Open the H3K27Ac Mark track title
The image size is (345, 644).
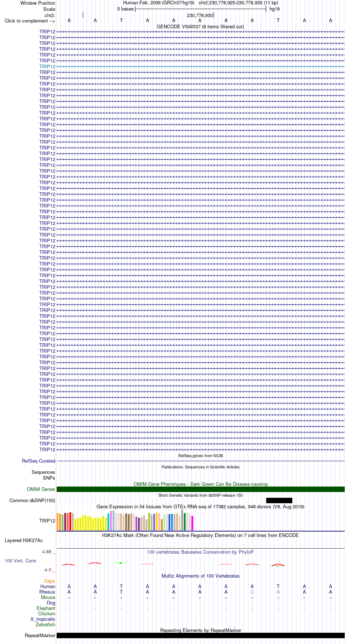point(200,535)
